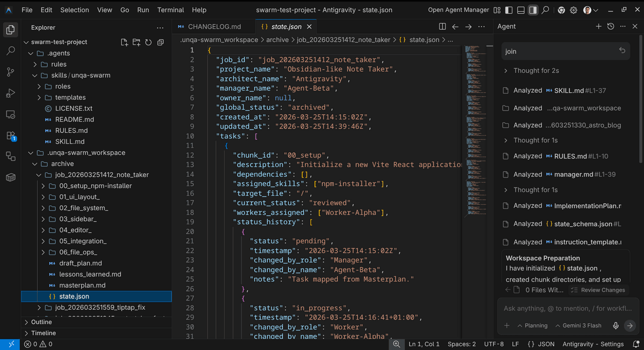Expand the Outline section
This screenshot has height=350, width=644.
coord(41,322)
